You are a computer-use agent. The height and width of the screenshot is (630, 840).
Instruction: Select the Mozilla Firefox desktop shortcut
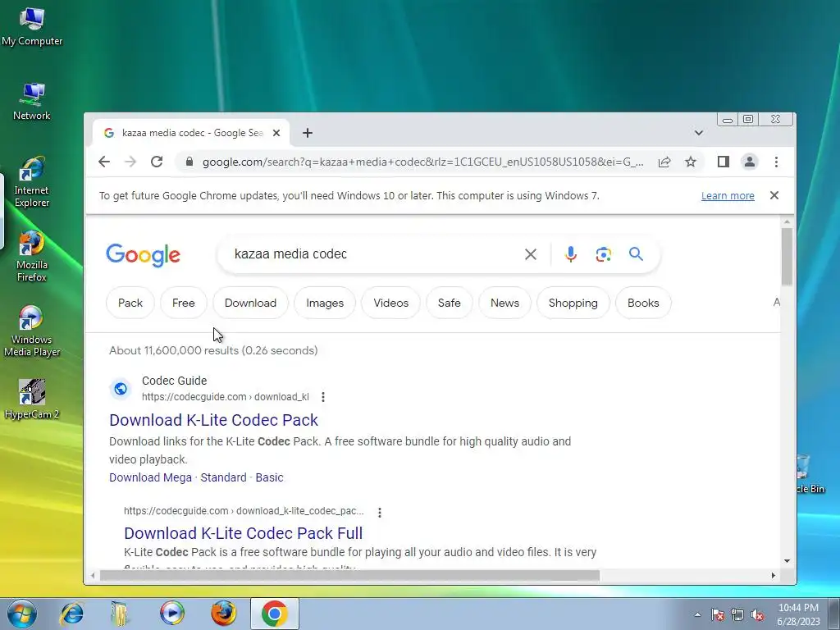pyautogui.click(x=32, y=256)
